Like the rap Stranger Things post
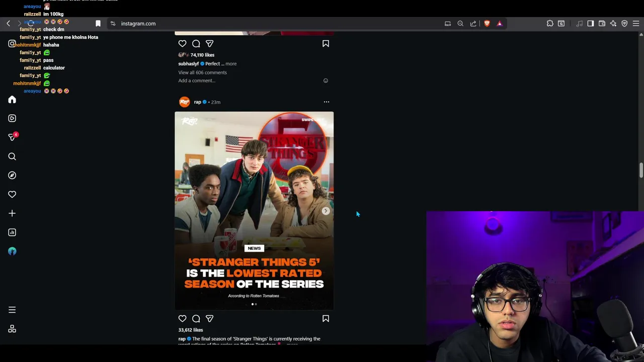This screenshot has width=644, height=362. pos(182,319)
